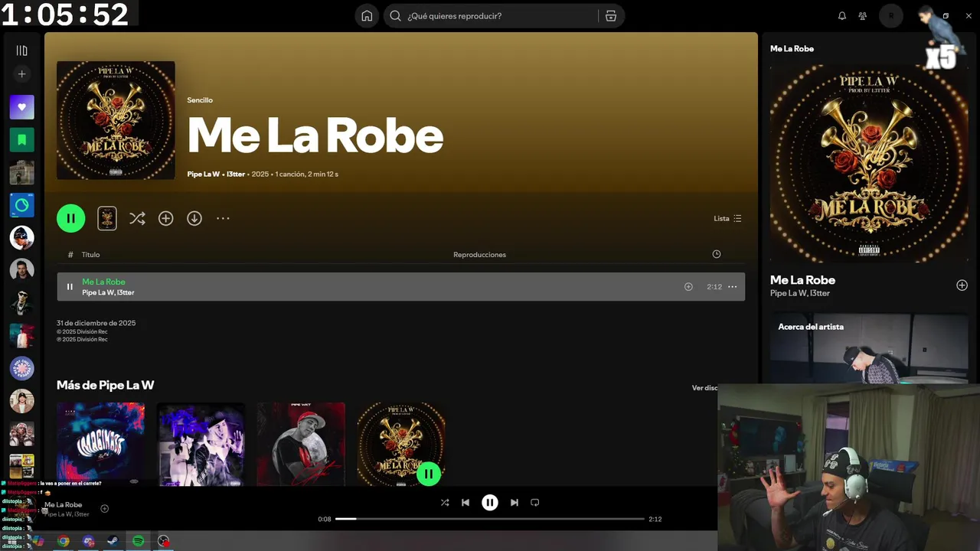Skip to the next track

coord(514,503)
